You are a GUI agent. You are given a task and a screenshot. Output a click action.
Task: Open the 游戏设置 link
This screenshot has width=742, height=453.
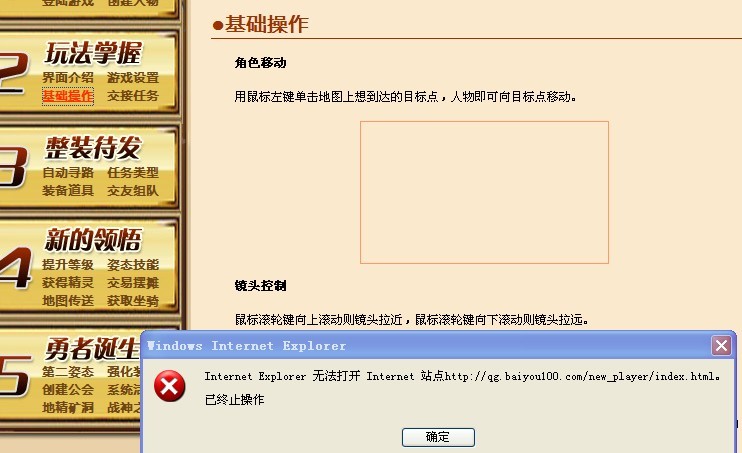(133, 78)
